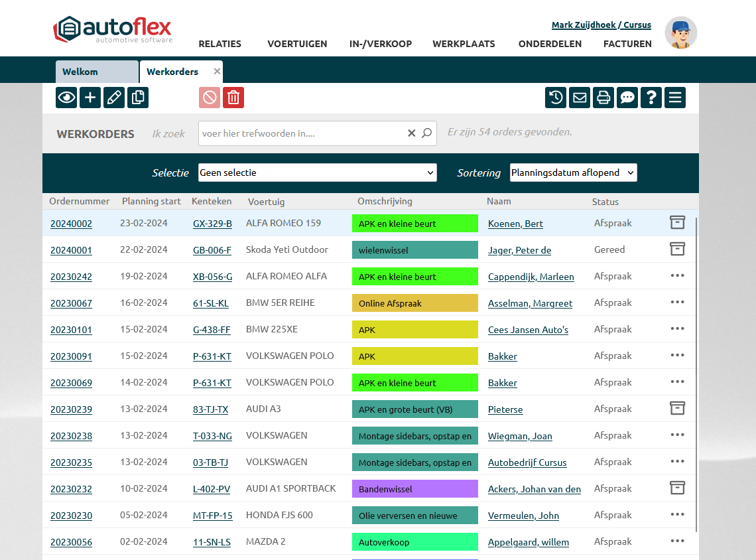Click archive icon for order 20240002
This screenshot has width=756, height=560.
[x=677, y=223]
